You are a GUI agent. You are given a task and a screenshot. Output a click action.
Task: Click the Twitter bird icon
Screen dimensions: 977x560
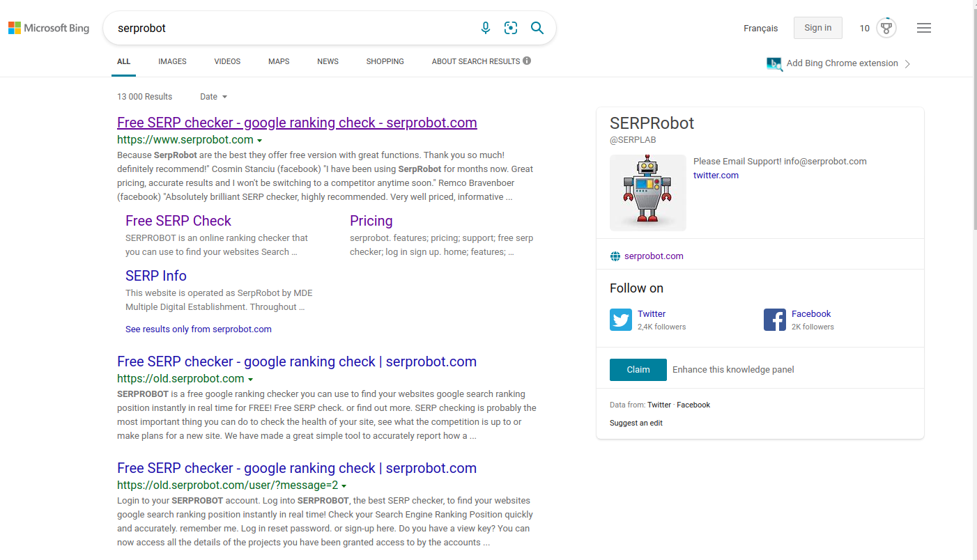(621, 320)
